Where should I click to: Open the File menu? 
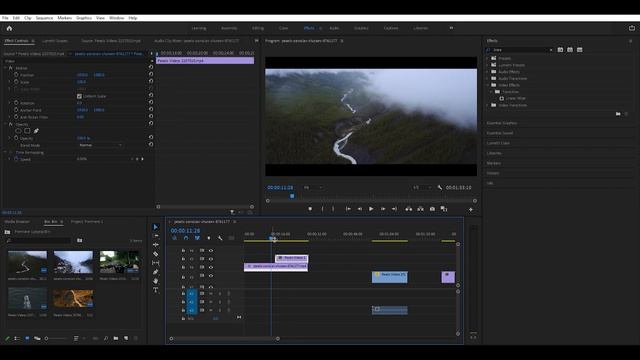[5, 18]
